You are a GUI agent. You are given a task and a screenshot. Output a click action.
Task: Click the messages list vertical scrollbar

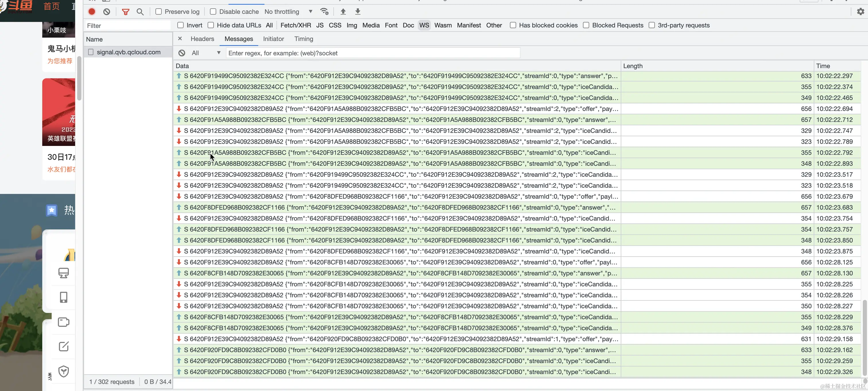864,337
